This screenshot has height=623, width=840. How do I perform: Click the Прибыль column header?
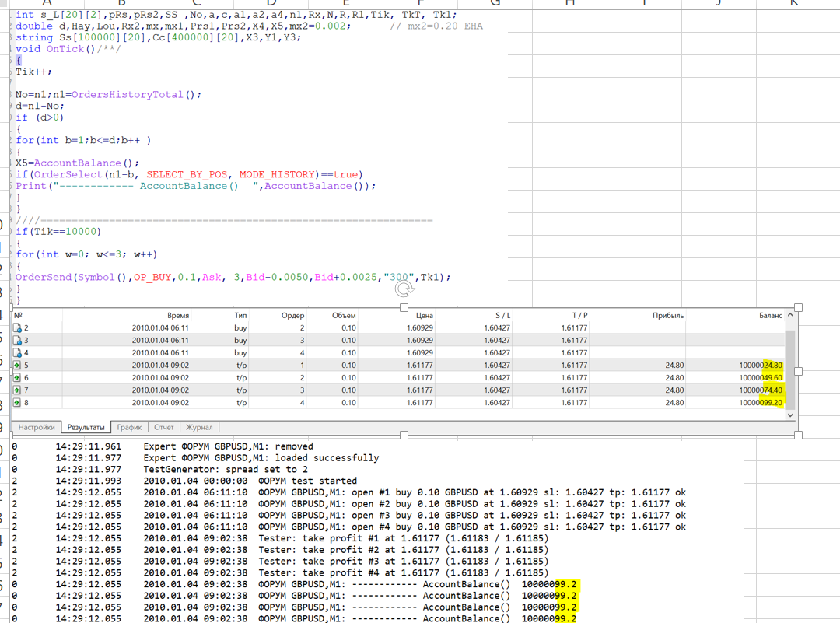pos(668,316)
